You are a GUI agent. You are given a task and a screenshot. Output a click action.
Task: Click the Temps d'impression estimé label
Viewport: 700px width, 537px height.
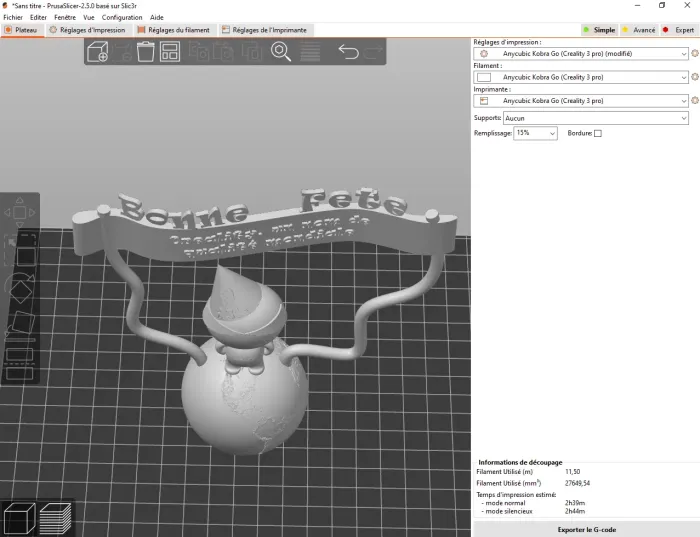516,495
